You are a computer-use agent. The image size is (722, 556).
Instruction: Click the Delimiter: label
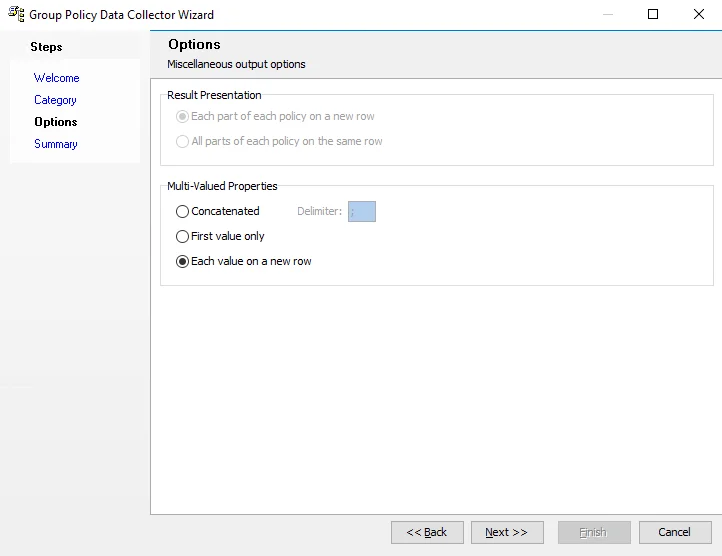coord(320,211)
